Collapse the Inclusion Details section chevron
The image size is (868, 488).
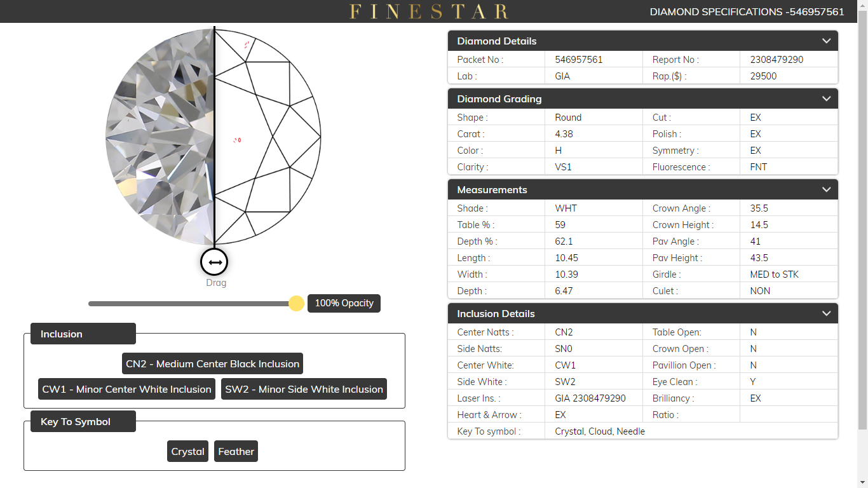pyautogui.click(x=826, y=313)
